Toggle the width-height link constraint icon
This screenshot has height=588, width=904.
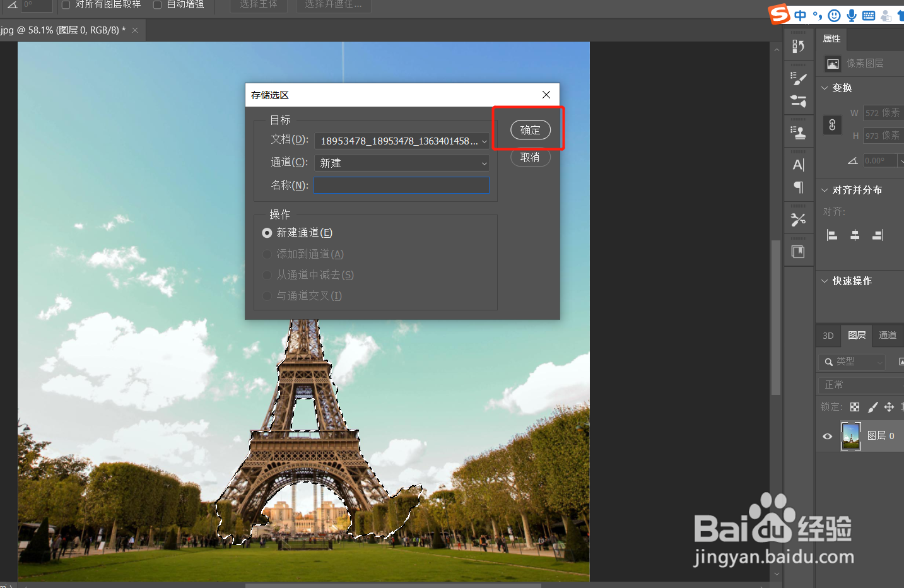[x=832, y=125]
